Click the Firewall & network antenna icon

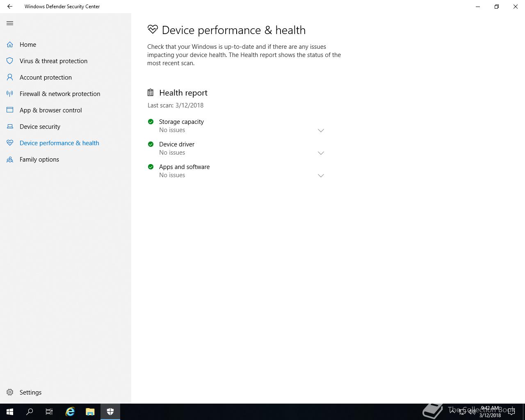click(x=10, y=94)
